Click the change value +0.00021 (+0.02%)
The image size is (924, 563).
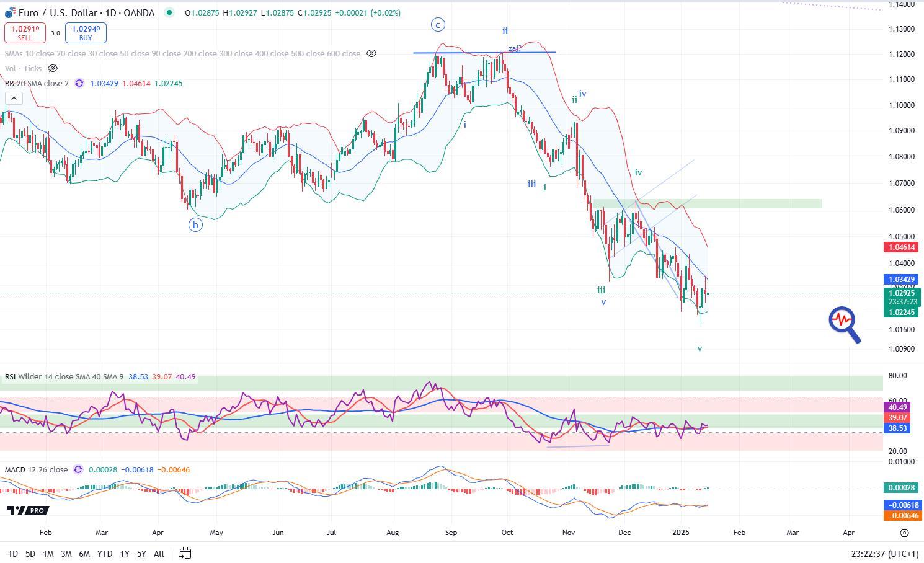click(368, 13)
